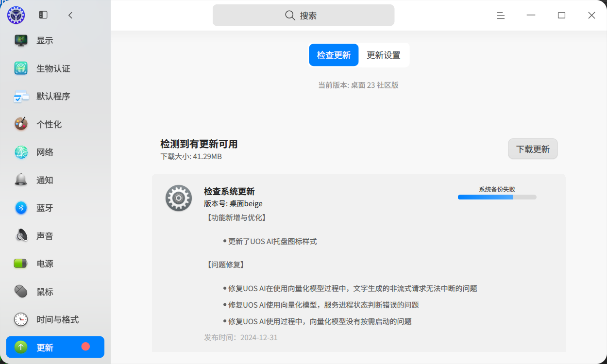This screenshot has height=364, width=607.
Task: Select 声音 text in the sidebar
Action: pyautogui.click(x=45, y=236)
